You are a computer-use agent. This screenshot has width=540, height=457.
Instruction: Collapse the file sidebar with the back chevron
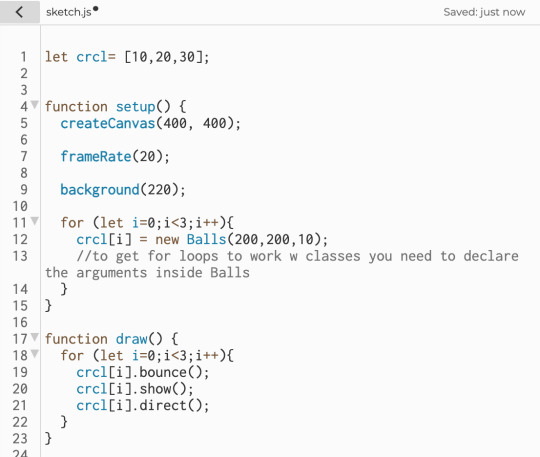coord(20,12)
